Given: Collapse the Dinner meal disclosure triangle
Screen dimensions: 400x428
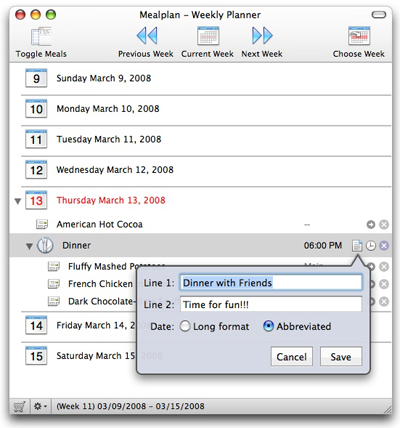Looking at the screenshot, I should (x=29, y=246).
